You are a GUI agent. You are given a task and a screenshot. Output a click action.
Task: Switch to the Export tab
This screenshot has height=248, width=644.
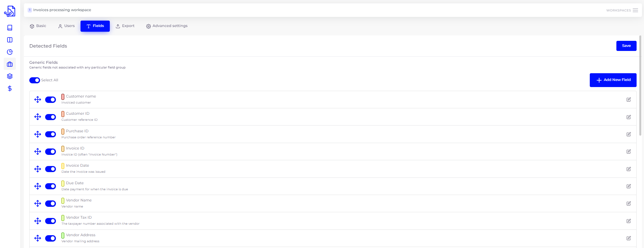coord(125,26)
